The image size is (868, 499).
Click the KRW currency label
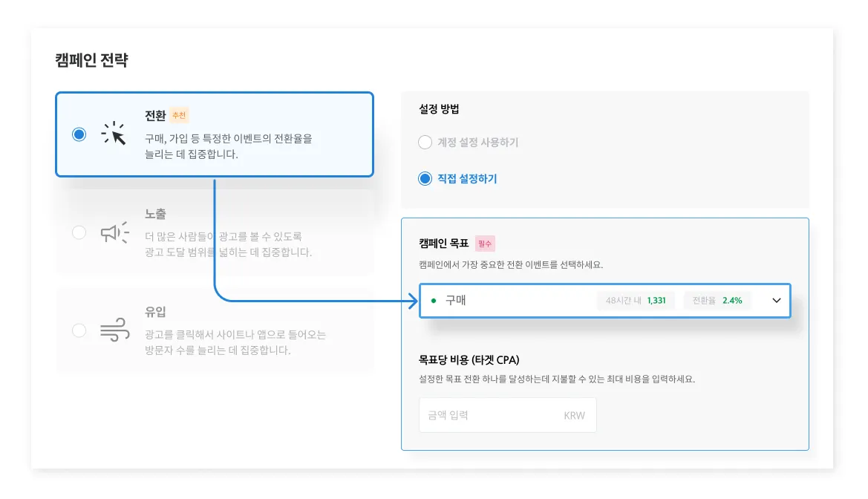pos(574,415)
